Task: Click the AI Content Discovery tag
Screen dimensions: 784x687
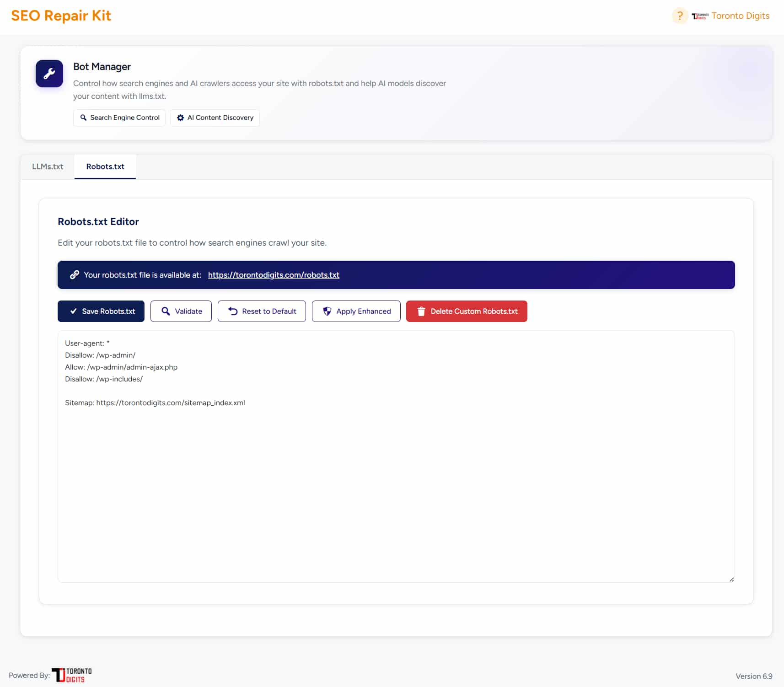Action: (x=215, y=118)
